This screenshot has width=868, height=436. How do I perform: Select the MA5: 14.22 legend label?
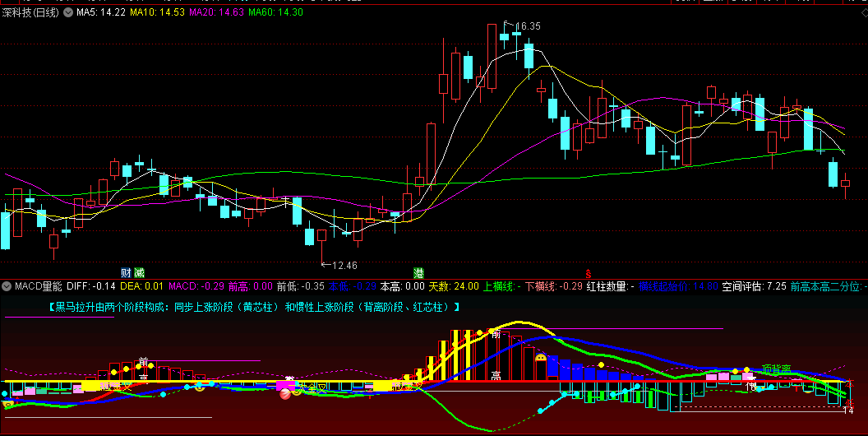pos(101,12)
